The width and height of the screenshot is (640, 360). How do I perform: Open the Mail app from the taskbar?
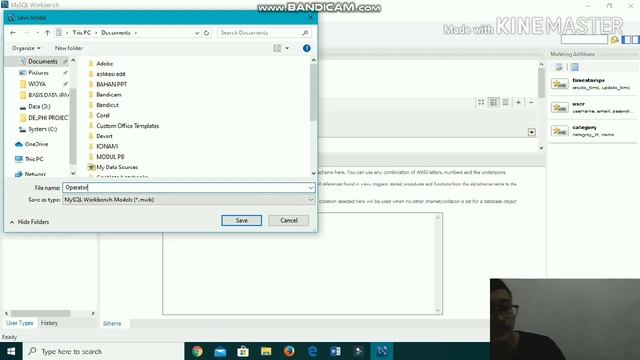pyautogui.click(x=220, y=351)
